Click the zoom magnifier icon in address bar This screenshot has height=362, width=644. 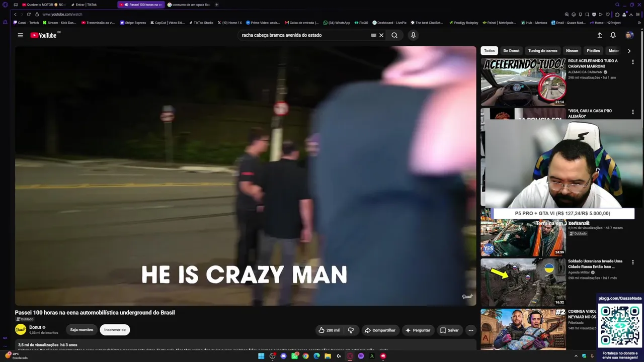tap(567, 15)
